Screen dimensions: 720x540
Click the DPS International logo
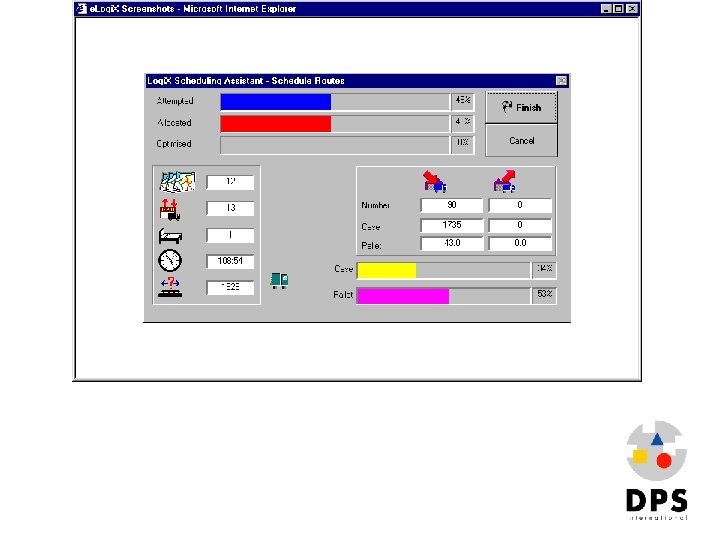click(657, 470)
